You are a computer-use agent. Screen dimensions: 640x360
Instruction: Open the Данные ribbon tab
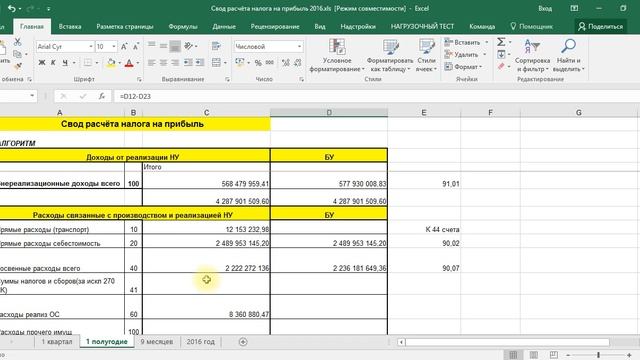[x=224, y=27]
